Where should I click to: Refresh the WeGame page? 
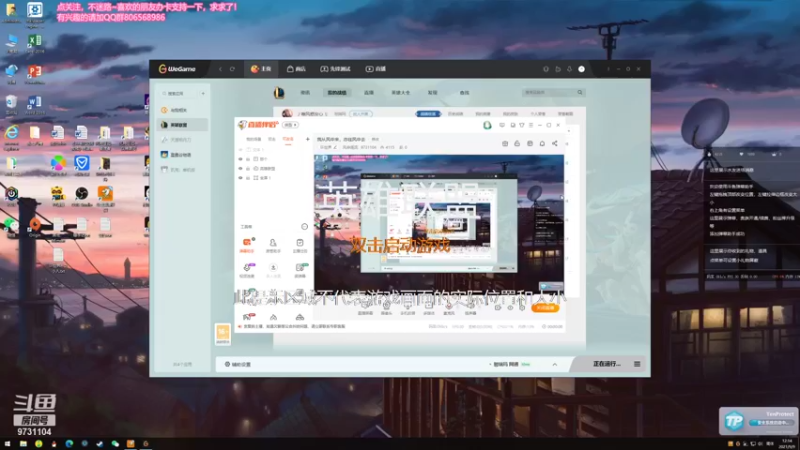point(232,69)
